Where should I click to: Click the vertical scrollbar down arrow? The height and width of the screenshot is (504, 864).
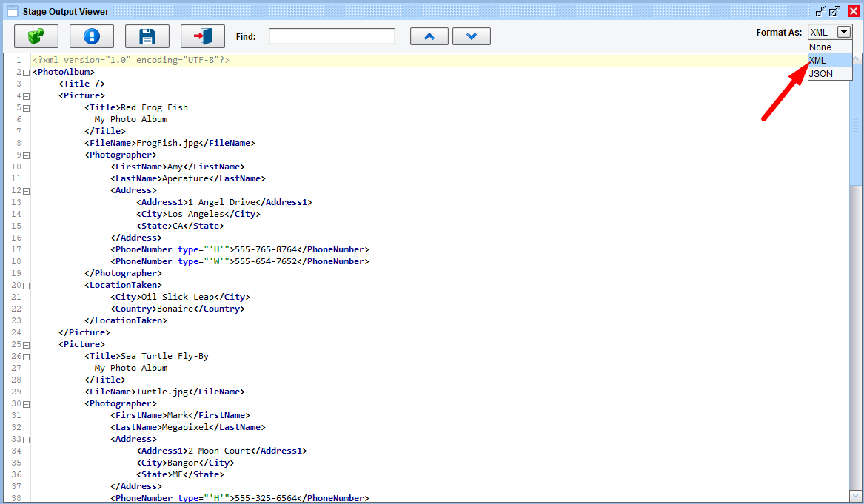[x=856, y=495]
